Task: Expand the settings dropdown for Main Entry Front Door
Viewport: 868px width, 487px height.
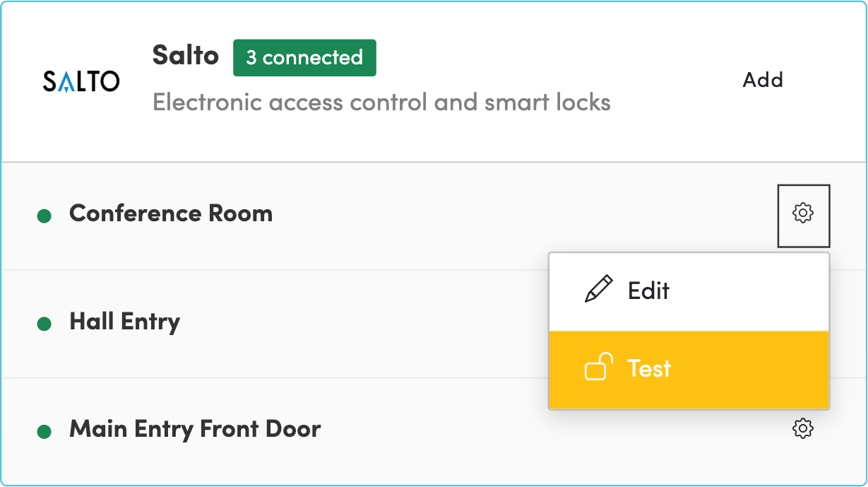Action: point(803,429)
